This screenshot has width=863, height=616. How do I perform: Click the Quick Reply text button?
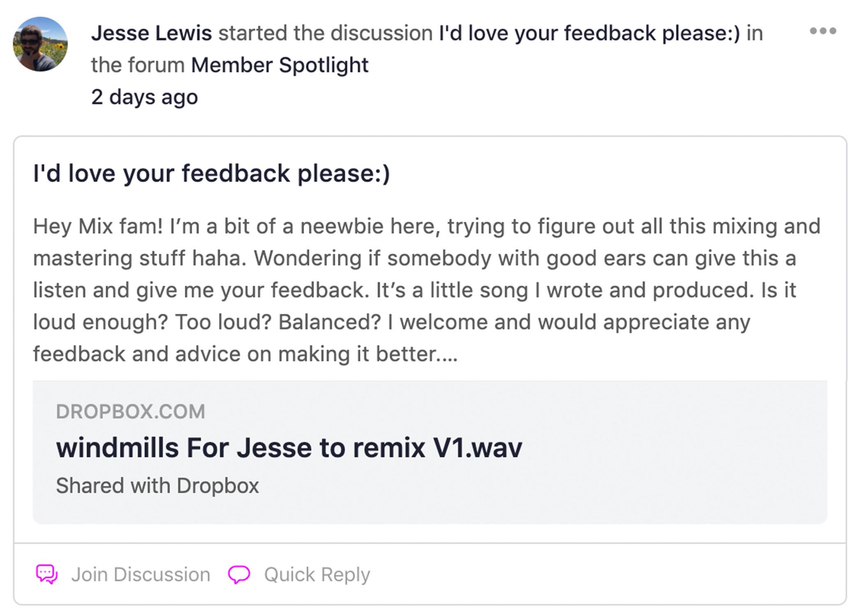317,575
